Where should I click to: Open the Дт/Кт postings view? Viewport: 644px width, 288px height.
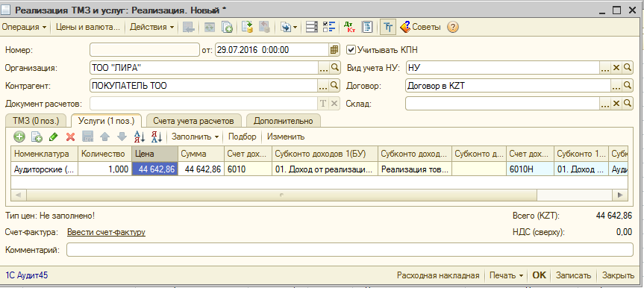pos(350,27)
